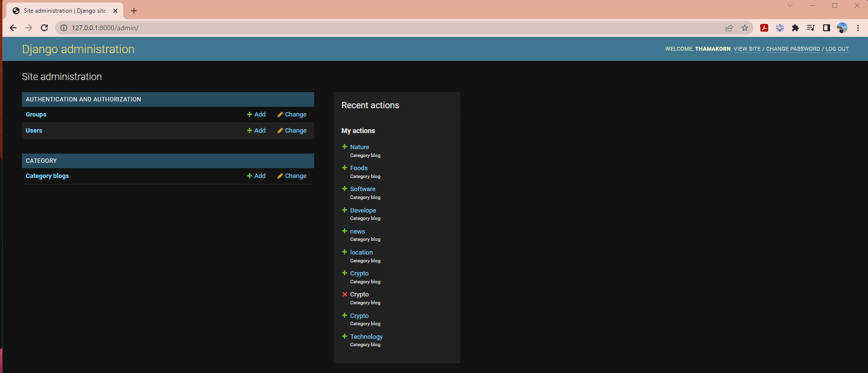
Task: Go back using the browser back arrow
Action: [13, 28]
